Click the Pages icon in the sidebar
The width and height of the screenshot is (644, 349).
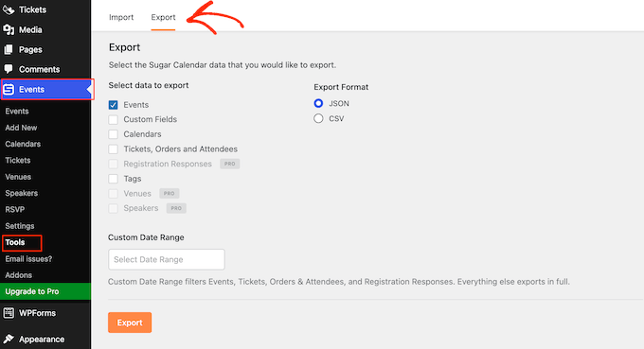(9, 49)
